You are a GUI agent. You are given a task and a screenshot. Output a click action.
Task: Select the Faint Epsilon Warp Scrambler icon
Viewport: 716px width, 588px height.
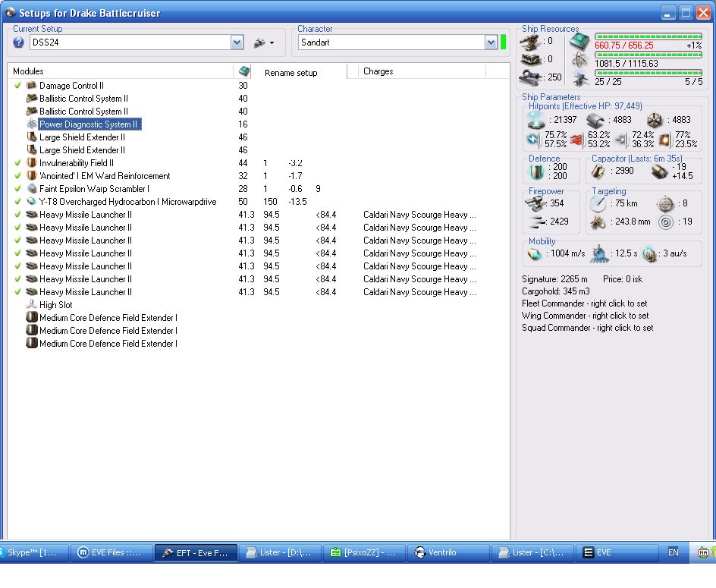point(32,188)
